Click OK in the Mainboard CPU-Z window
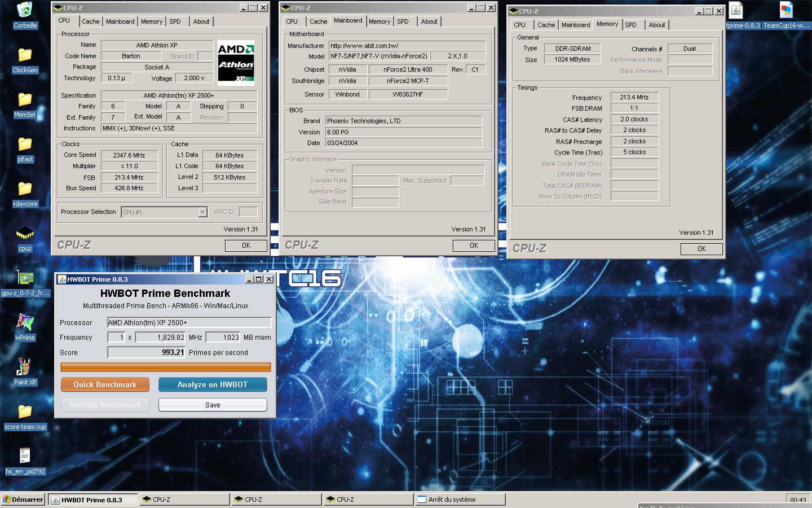The image size is (812, 508). [x=474, y=246]
